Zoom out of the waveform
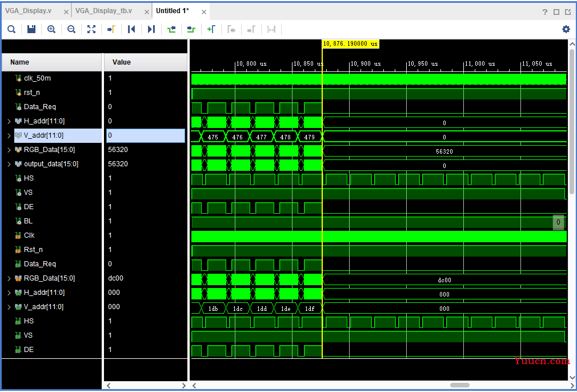Viewport: 577px width, 392px height. click(71, 29)
